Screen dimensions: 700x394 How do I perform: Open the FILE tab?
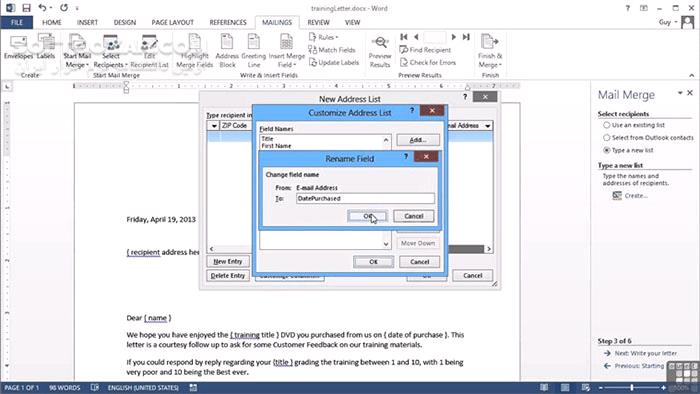tap(17, 22)
